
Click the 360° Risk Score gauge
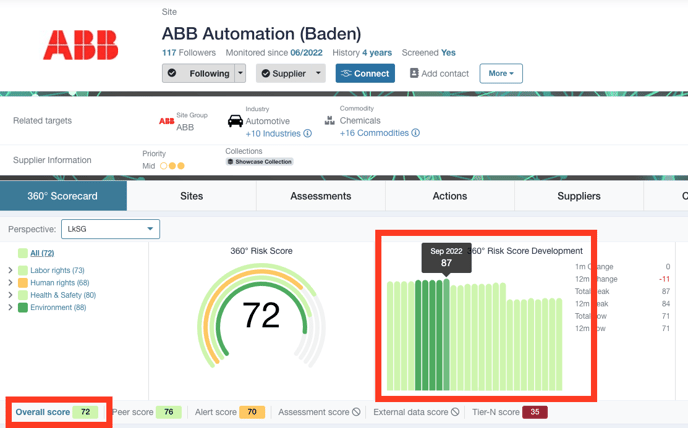[262, 315]
